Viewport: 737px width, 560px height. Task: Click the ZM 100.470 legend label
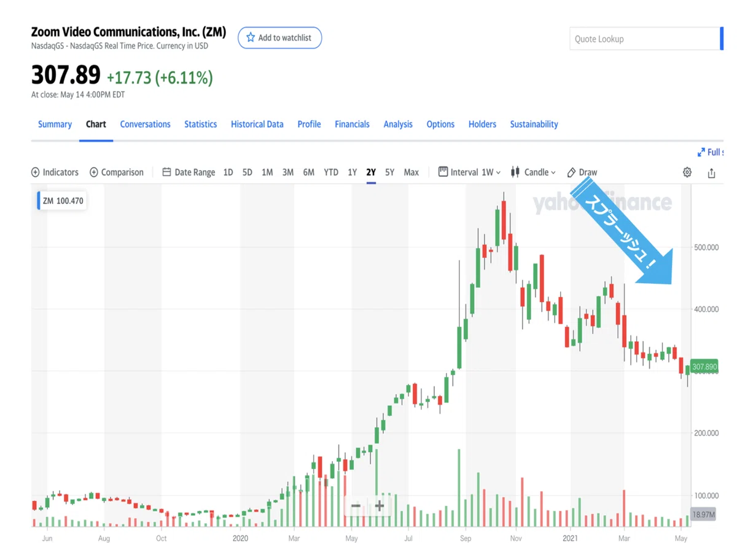(x=63, y=201)
